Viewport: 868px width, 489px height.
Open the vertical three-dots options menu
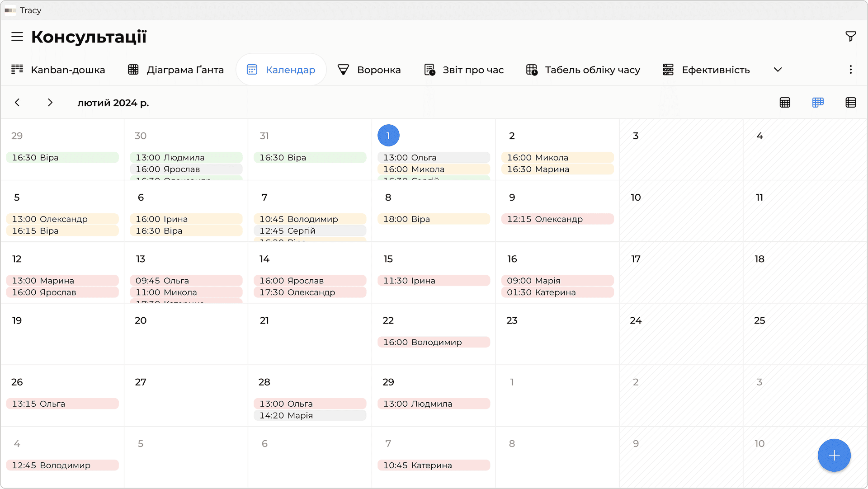coord(850,70)
